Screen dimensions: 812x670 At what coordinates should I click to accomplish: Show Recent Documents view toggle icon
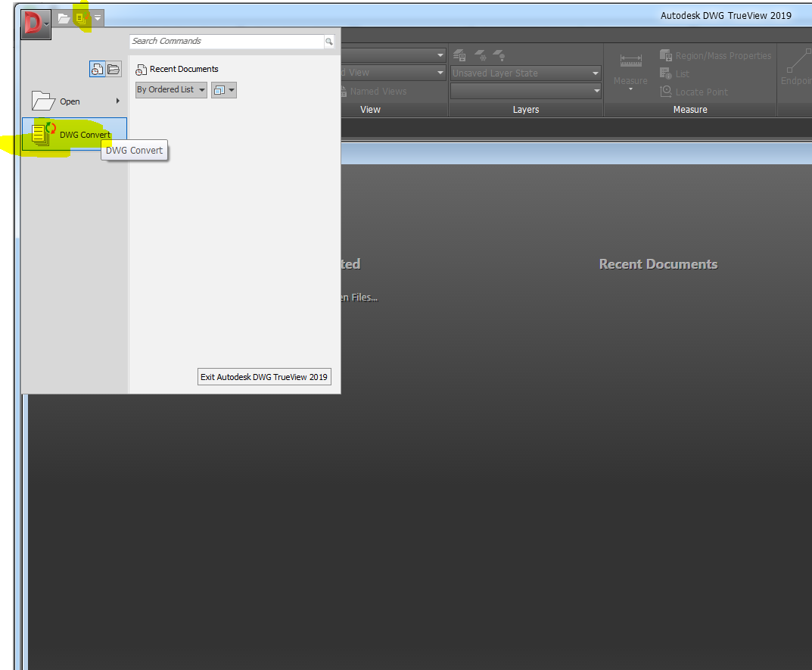point(98,69)
